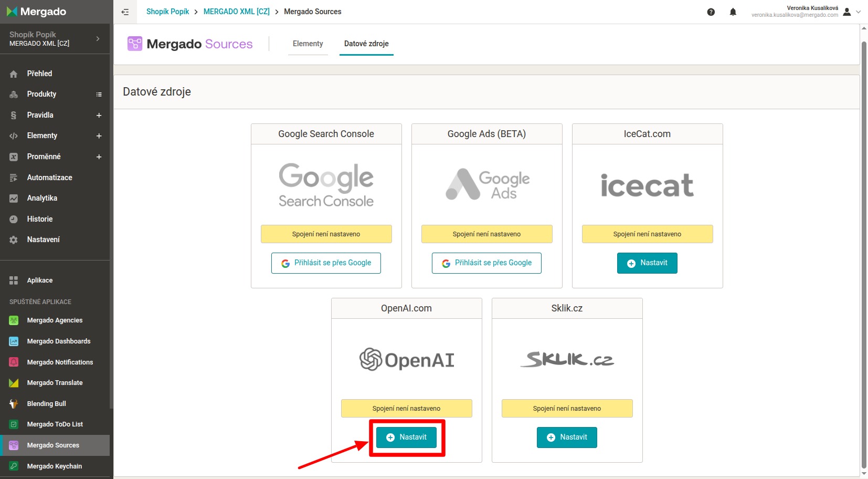Launch the Mergado Translate app icon
868x479 pixels.
pos(14,383)
